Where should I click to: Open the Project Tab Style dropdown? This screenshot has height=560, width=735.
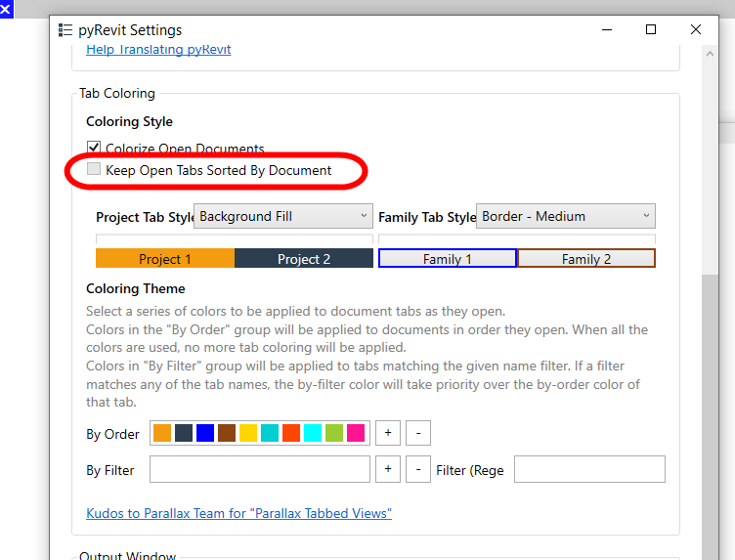[283, 216]
